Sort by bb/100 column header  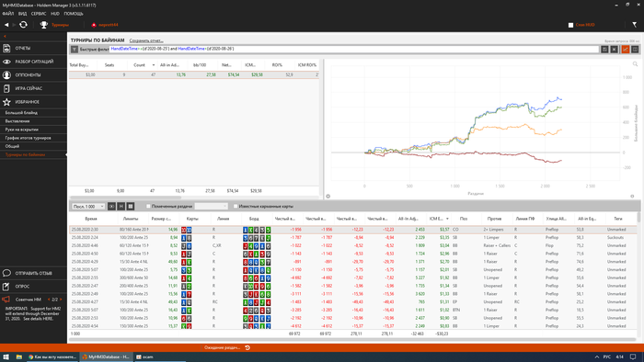pyautogui.click(x=200, y=65)
